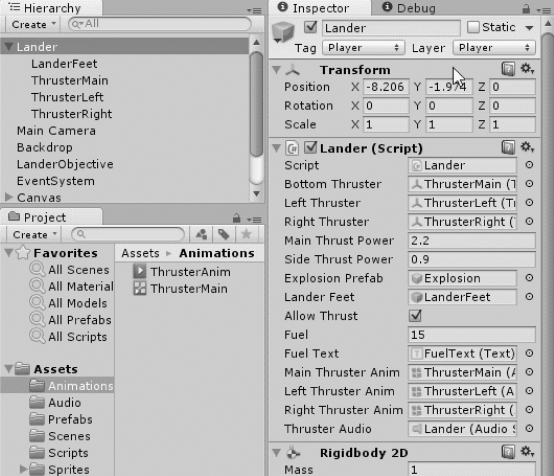This screenshot has height=476, width=554.
Task: Uncheck the Allow Thrust checkbox
Action: click(415, 316)
